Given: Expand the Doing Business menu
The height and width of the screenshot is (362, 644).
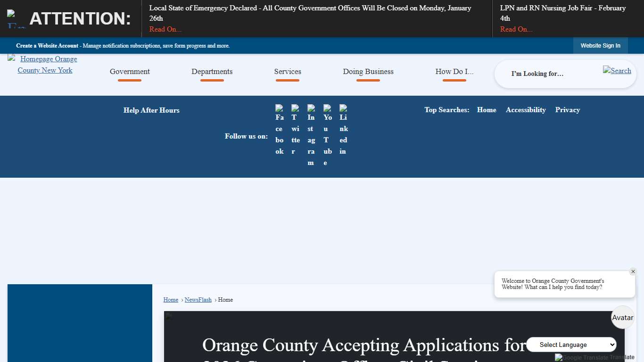Looking at the screenshot, I should click(x=368, y=71).
